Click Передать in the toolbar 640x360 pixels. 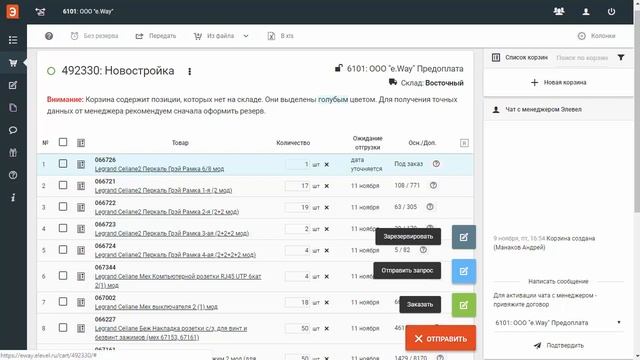[x=156, y=36]
